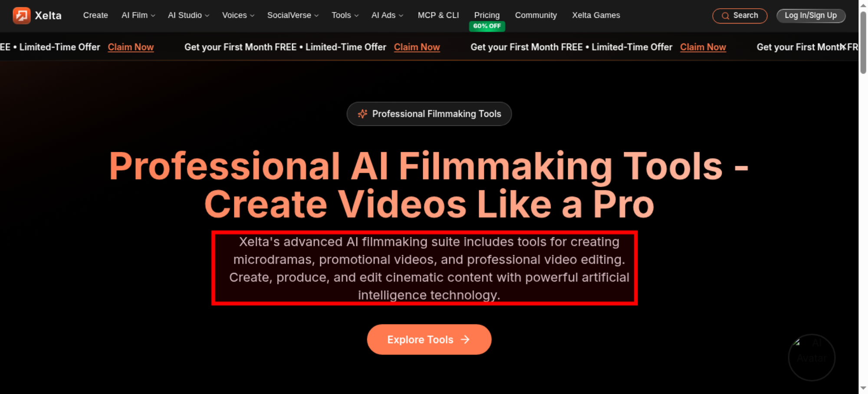Click the leftmost Claim Now link
868x394 pixels.
click(x=131, y=47)
